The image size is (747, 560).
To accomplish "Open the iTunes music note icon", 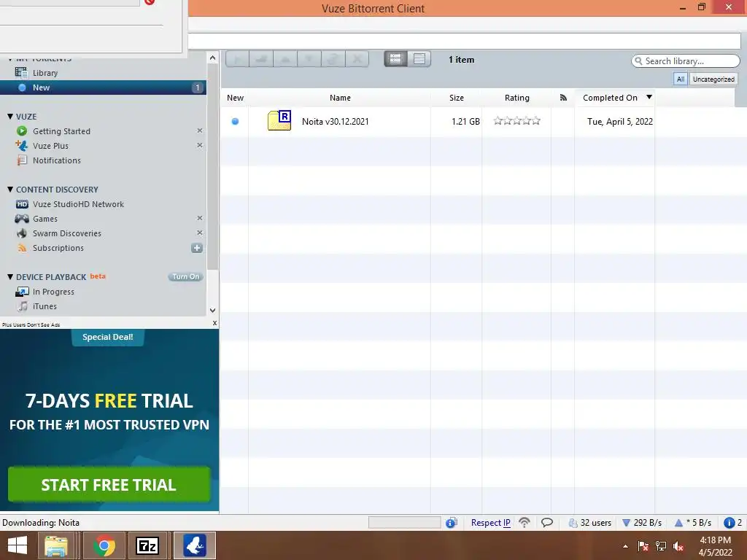I will 23,306.
